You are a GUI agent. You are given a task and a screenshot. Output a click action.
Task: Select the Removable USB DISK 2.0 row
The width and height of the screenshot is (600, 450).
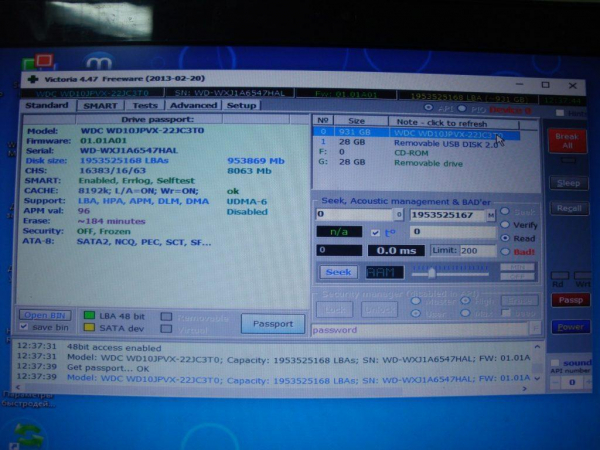pos(416,143)
